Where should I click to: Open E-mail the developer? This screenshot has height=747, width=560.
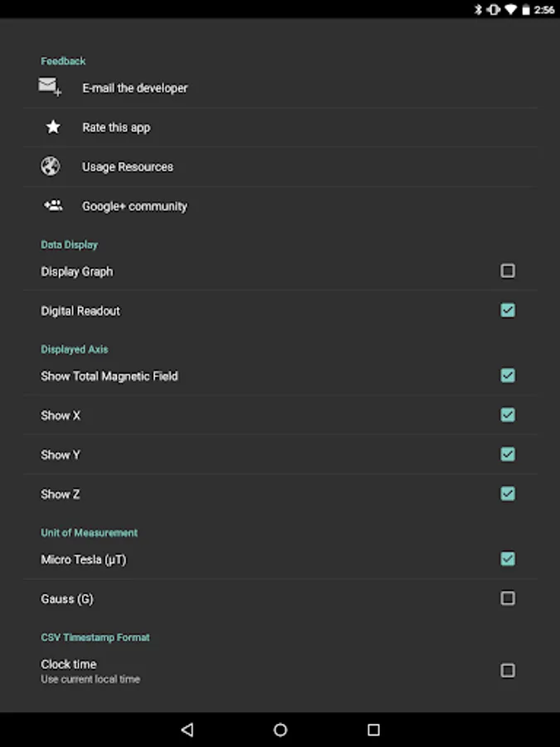point(280,88)
